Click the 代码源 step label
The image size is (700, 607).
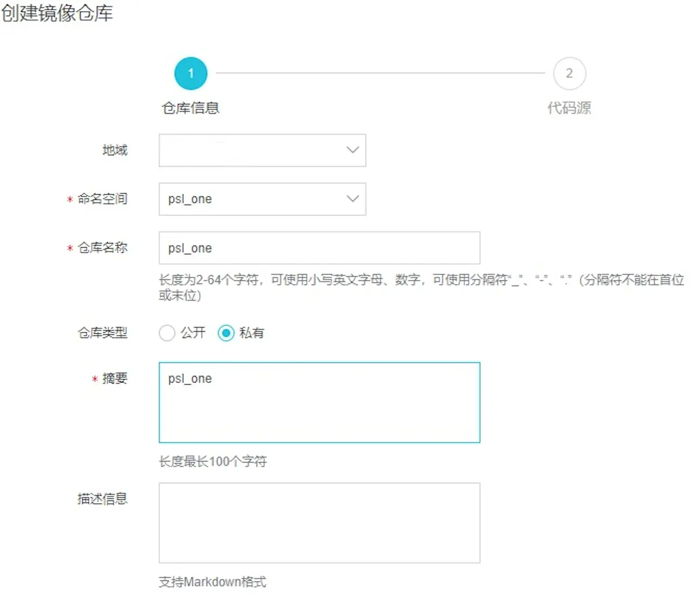click(x=570, y=108)
